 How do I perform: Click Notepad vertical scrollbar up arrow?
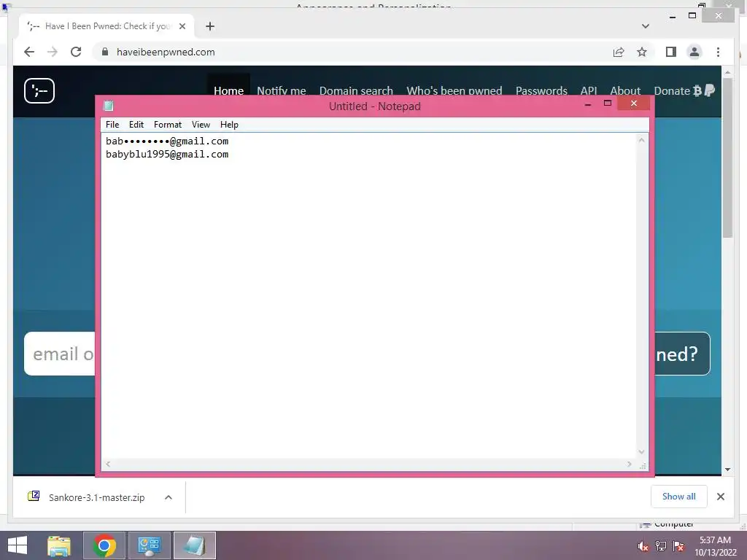(x=642, y=140)
